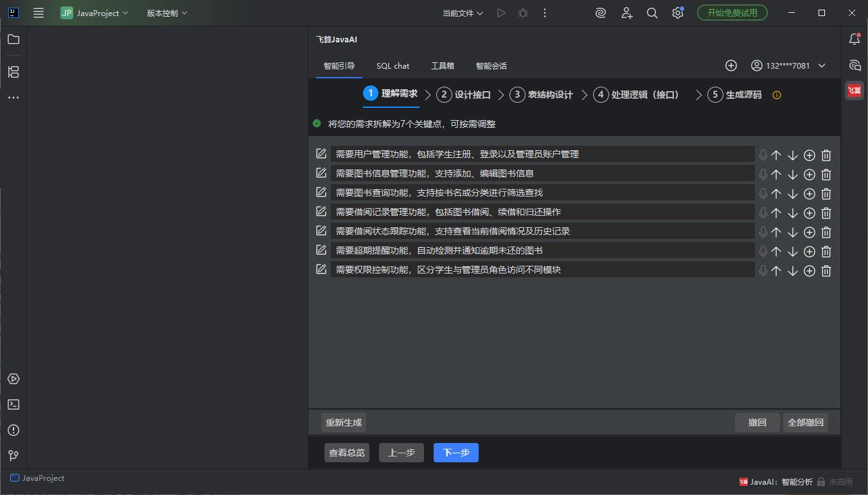The width and height of the screenshot is (868, 495).
Task: Add a requirement after 超期提醒功能
Action: click(x=810, y=251)
